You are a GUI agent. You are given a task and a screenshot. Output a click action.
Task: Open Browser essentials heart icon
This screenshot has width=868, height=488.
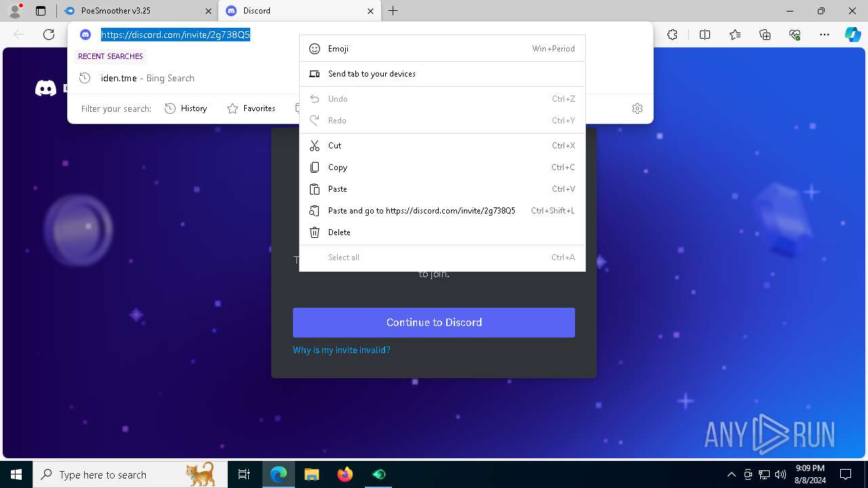coord(795,35)
